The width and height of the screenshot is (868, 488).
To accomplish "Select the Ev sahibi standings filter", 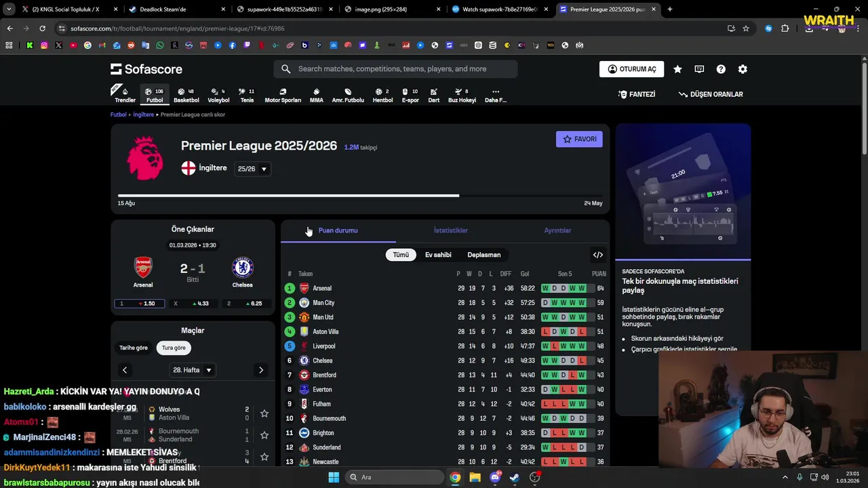I will pos(438,255).
